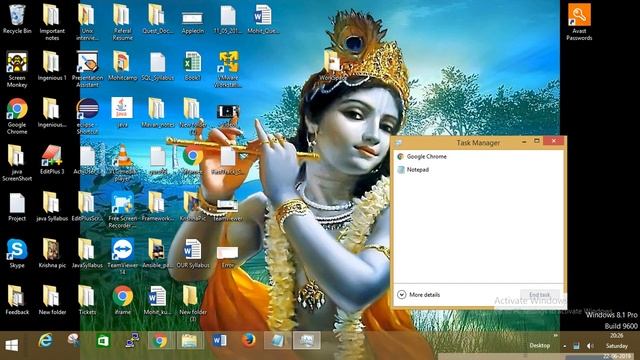Select the Google Chrome shortcut labeled on desktop
This screenshot has width=640, height=360.
pos(17,116)
